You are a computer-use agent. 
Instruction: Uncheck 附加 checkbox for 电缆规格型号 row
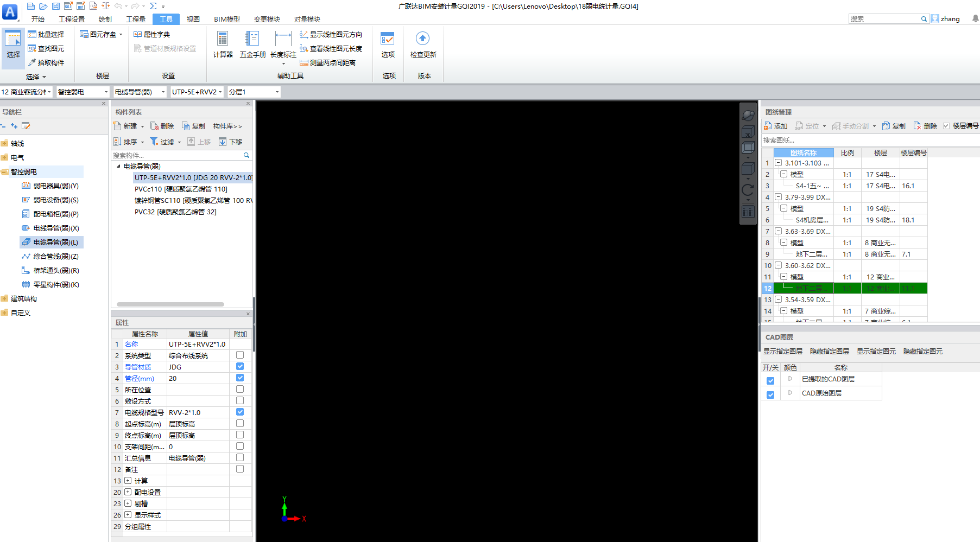(240, 412)
